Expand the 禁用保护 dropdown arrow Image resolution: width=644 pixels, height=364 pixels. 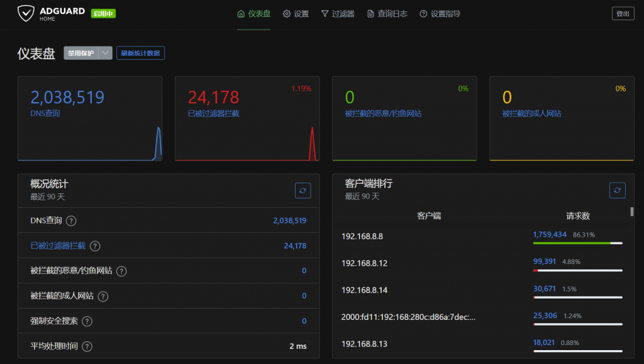point(106,53)
